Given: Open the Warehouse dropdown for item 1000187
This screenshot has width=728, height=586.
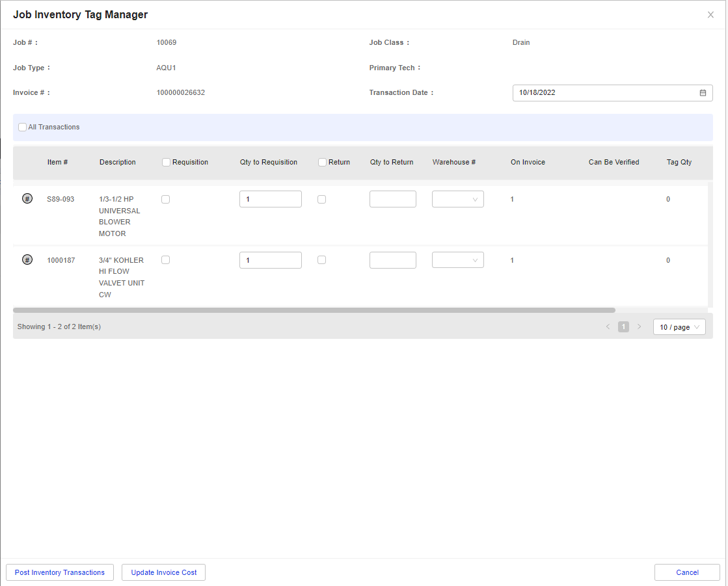Looking at the screenshot, I should (x=457, y=260).
